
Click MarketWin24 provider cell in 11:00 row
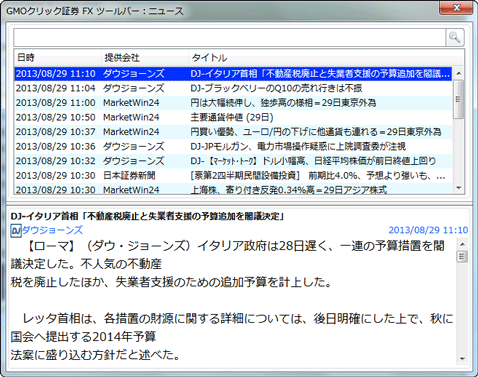(x=131, y=103)
